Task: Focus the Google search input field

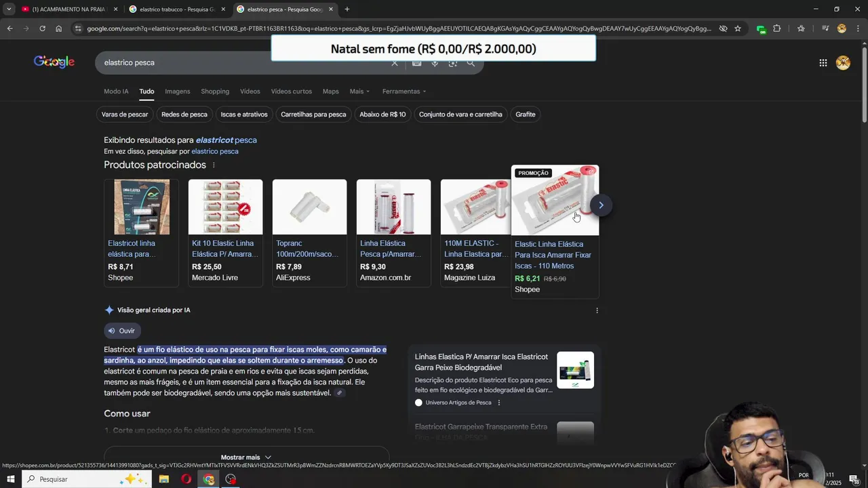Action: pyautogui.click(x=244, y=62)
